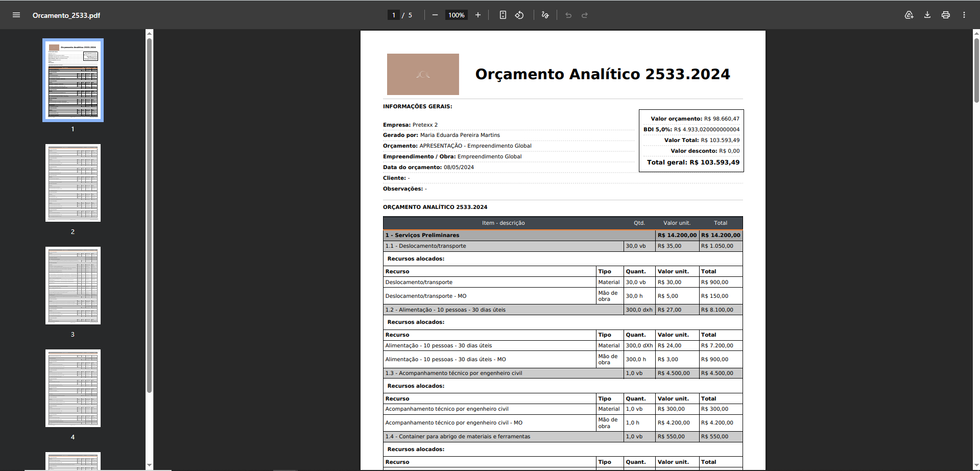Image resolution: width=980 pixels, height=471 pixels.
Task: Click the Data do orçamento 08/05/2024 line
Action: 428,167
